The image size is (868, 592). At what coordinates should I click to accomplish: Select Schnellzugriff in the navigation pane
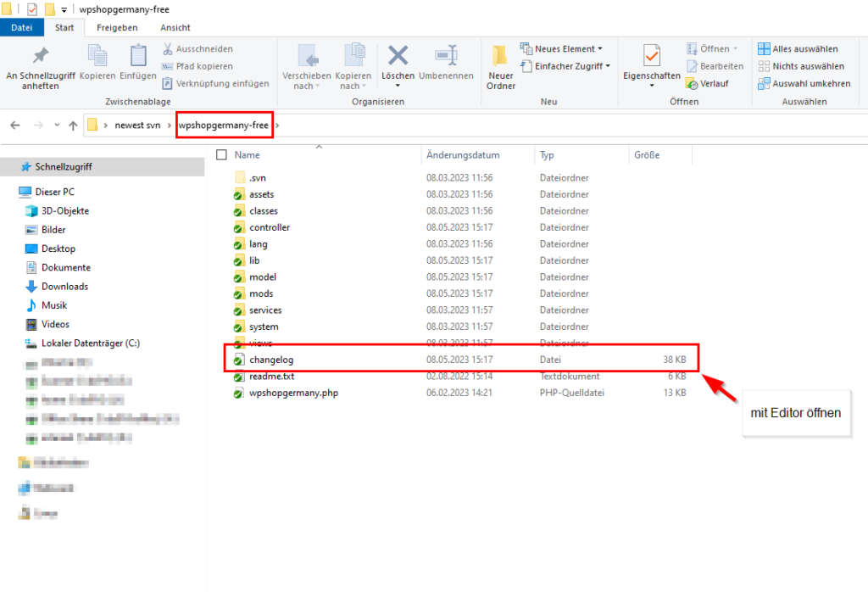pos(64,167)
